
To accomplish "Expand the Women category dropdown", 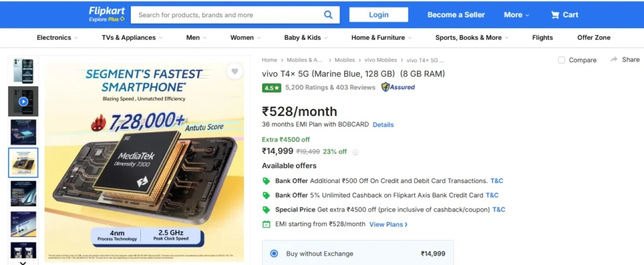I will [246, 37].
